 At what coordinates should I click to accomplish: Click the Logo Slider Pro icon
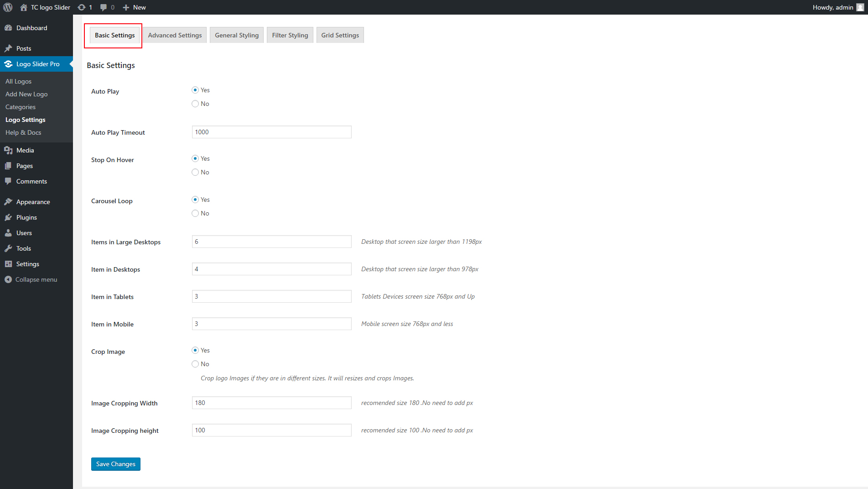(x=8, y=64)
